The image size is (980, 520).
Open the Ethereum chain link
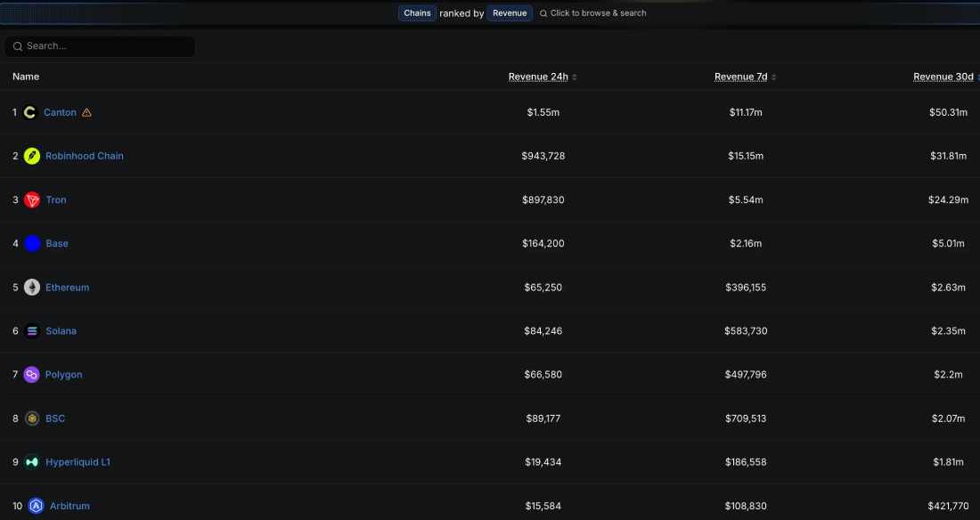[68, 288]
